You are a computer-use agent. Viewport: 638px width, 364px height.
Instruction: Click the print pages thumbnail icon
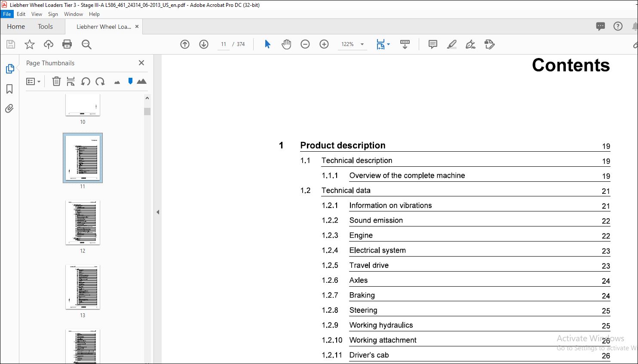(71, 81)
